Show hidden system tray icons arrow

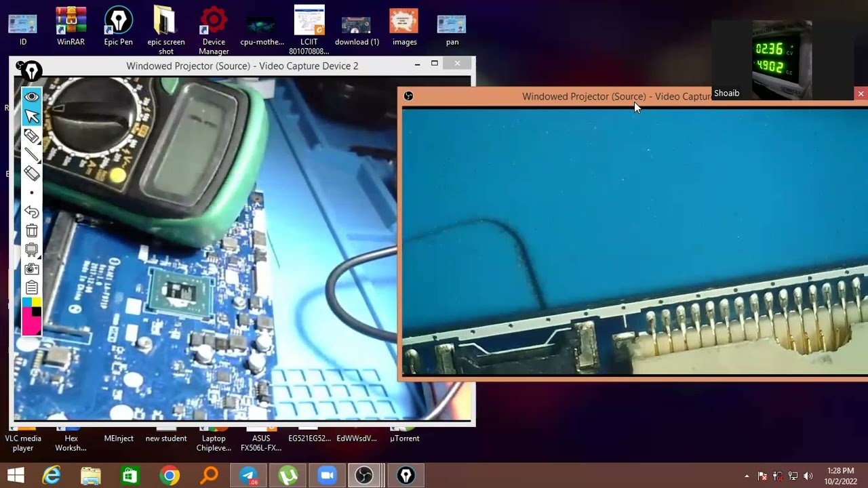click(747, 476)
